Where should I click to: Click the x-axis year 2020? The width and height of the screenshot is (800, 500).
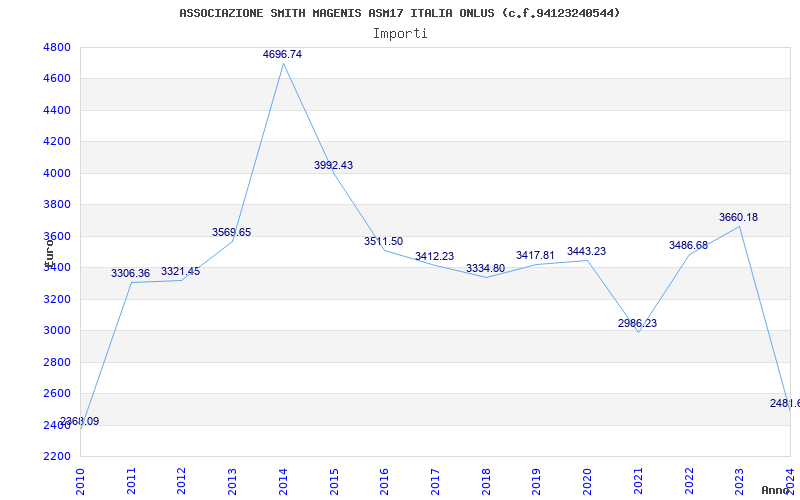[587, 481]
